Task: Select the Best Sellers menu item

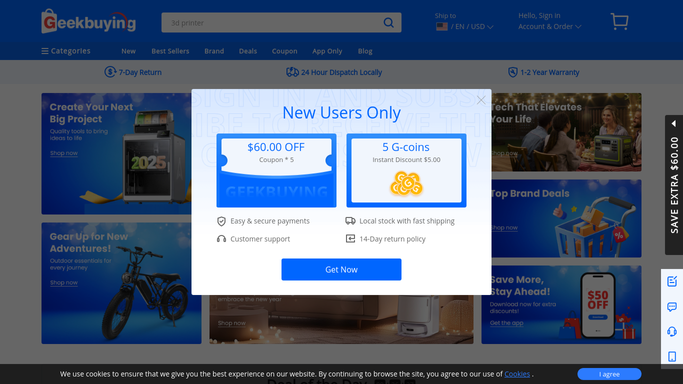Action: pyautogui.click(x=170, y=51)
